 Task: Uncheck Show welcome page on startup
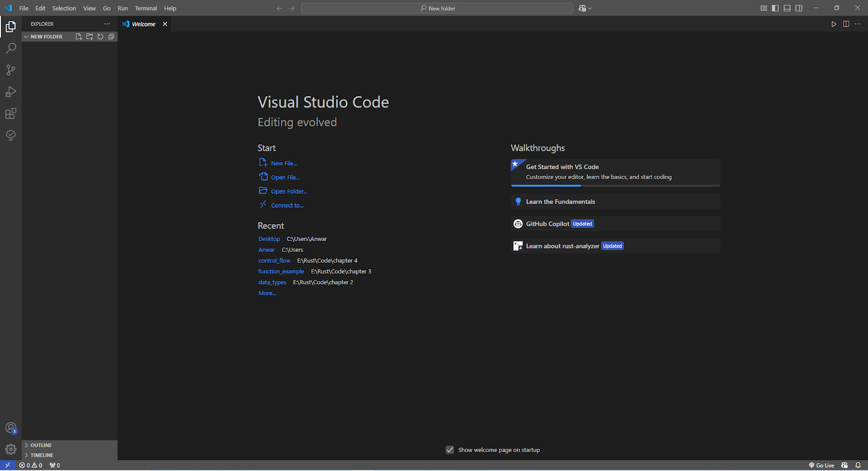(450, 450)
